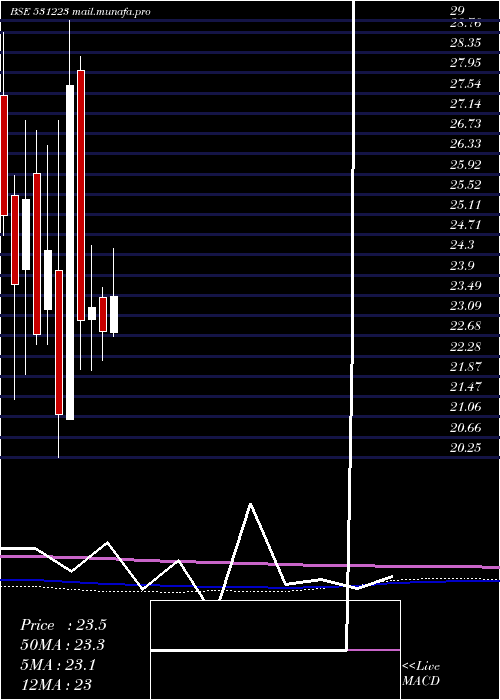This screenshot has height=700, width=500.
Task: Select the 23.49 price axis label
Action: (x=466, y=285)
